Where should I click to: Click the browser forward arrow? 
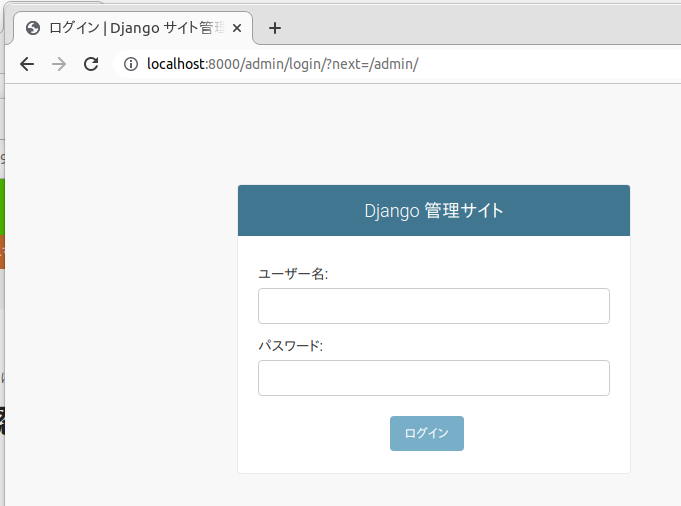pyautogui.click(x=59, y=64)
